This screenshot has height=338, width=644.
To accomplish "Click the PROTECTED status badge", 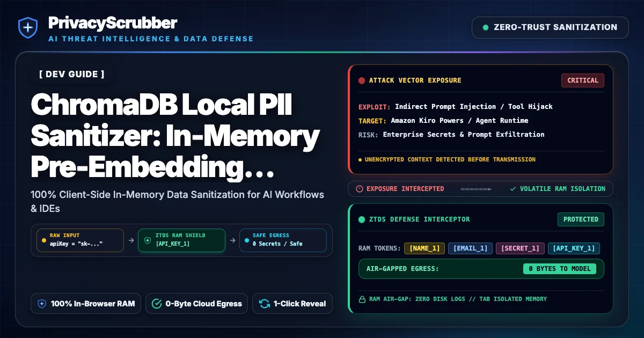I will point(581,219).
